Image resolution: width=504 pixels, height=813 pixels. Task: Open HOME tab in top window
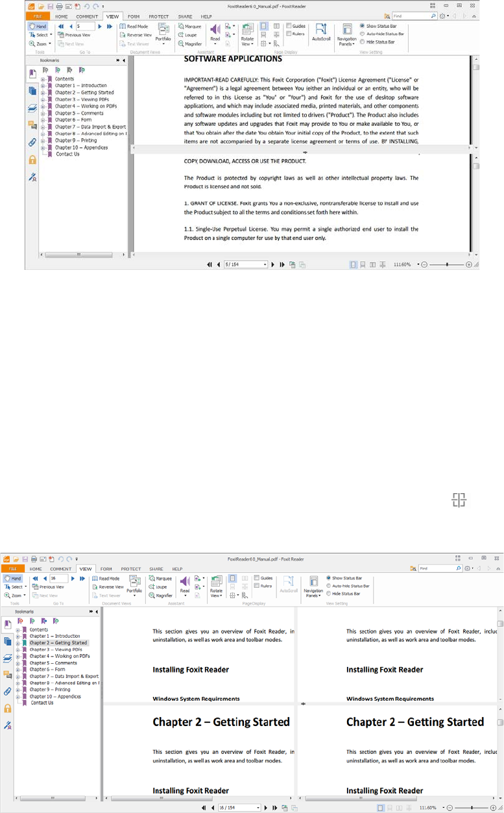point(62,16)
